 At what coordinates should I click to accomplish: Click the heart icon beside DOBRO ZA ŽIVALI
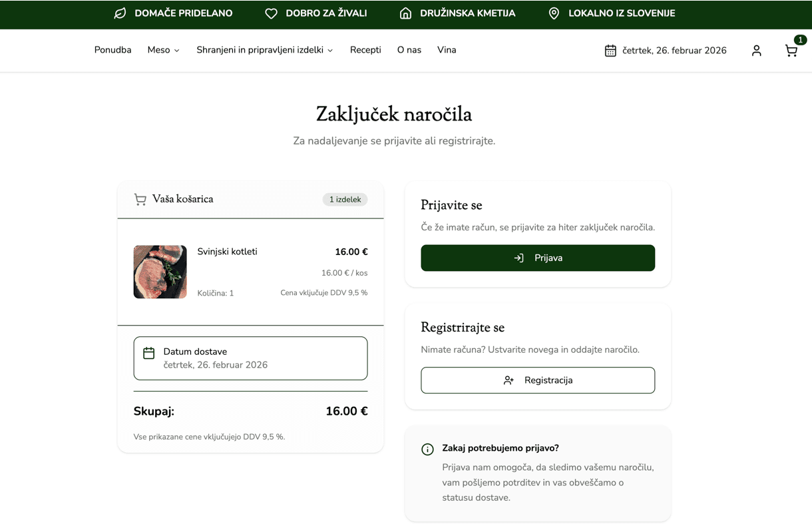click(271, 13)
